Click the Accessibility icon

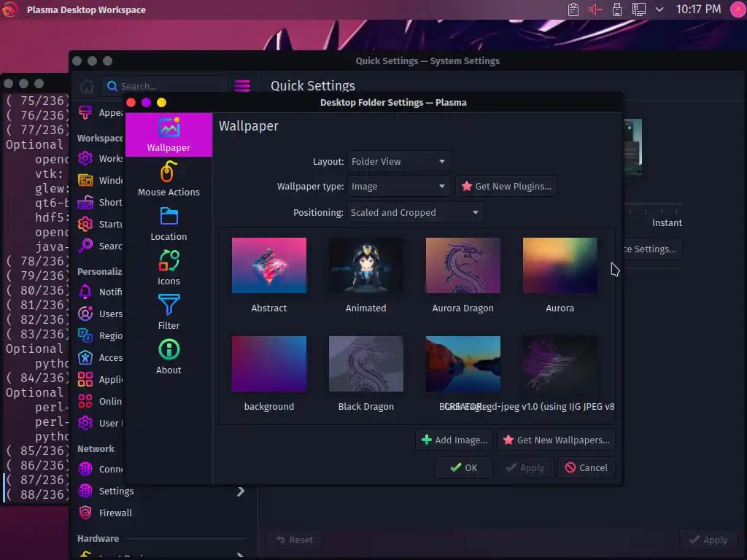(x=85, y=357)
